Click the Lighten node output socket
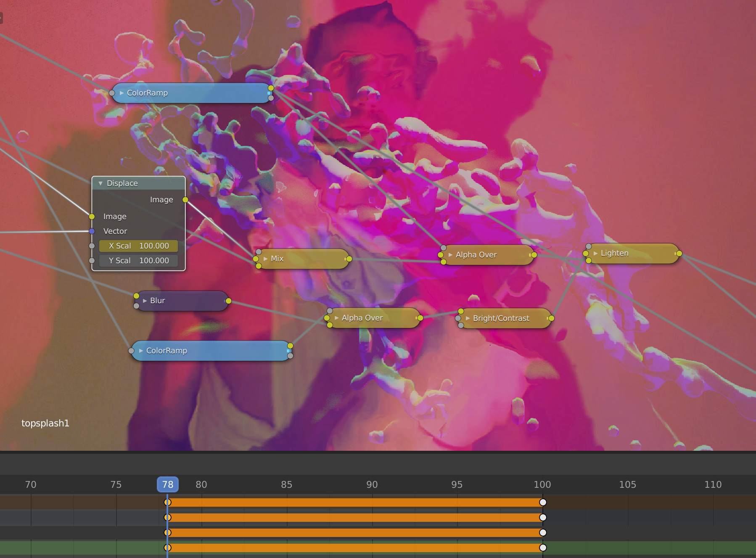The width and height of the screenshot is (756, 558). click(x=679, y=254)
